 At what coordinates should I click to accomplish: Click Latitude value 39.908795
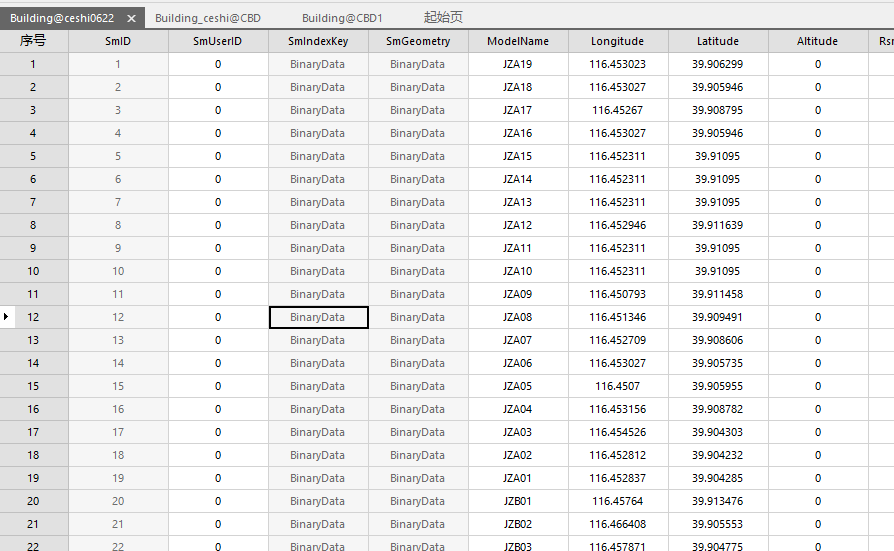click(718, 110)
